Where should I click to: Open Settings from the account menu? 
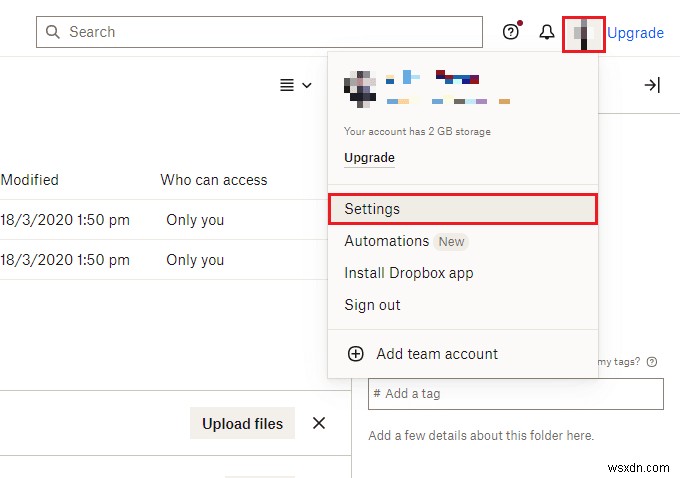click(372, 209)
